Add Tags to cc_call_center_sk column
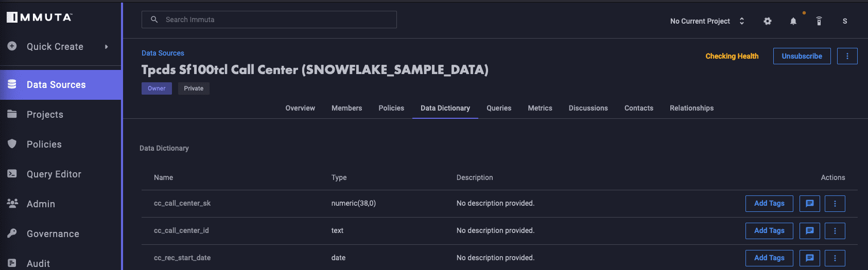This screenshot has width=868, height=270. click(x=769, y=204)
